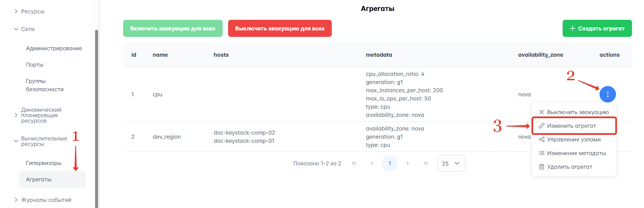Open the 25 page size dropdown
Screen dimensions: 644x208
click(451, 163)
